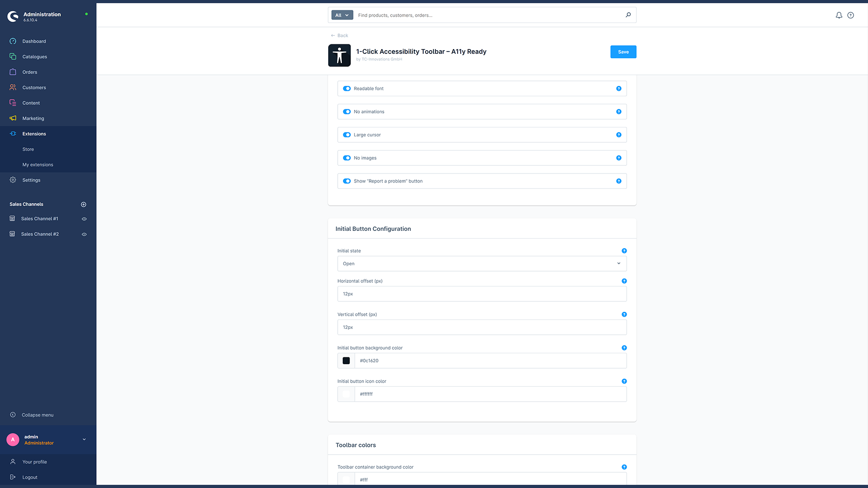The image size is (868, 488).
Task: Disable the Large cursor switch
Action: pos(347,135)
